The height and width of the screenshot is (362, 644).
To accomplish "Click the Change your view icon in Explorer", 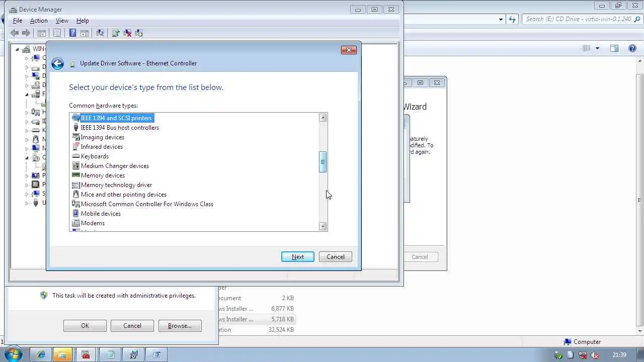I will [x=587, y=48].
